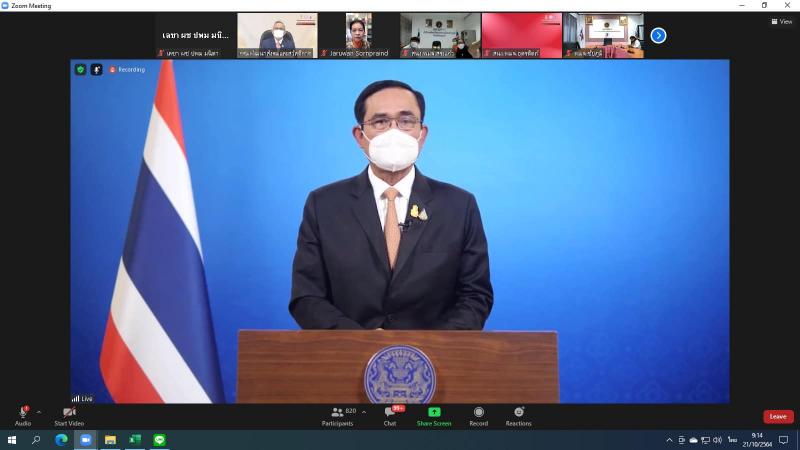This screenshot has width=800, height=450.
Task: Select Jaruwan Somprasnd's video thumbnail
Action: [359, 35]
